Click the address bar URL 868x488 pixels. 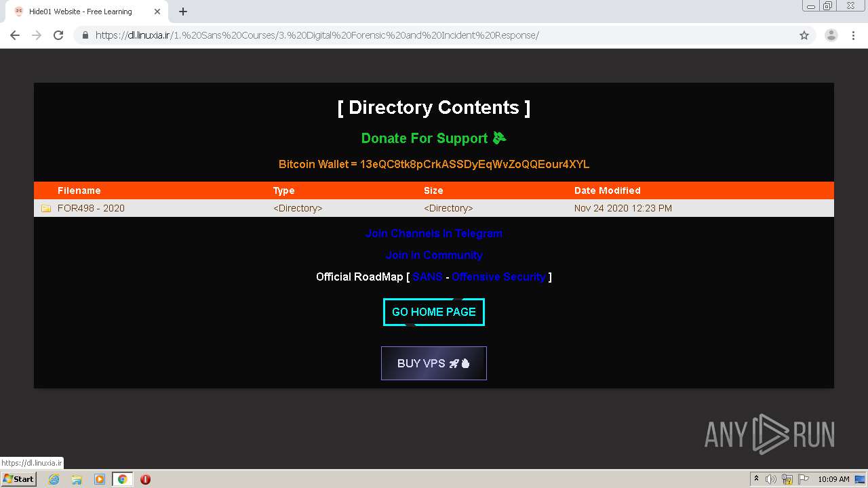[x=317, y=35]
